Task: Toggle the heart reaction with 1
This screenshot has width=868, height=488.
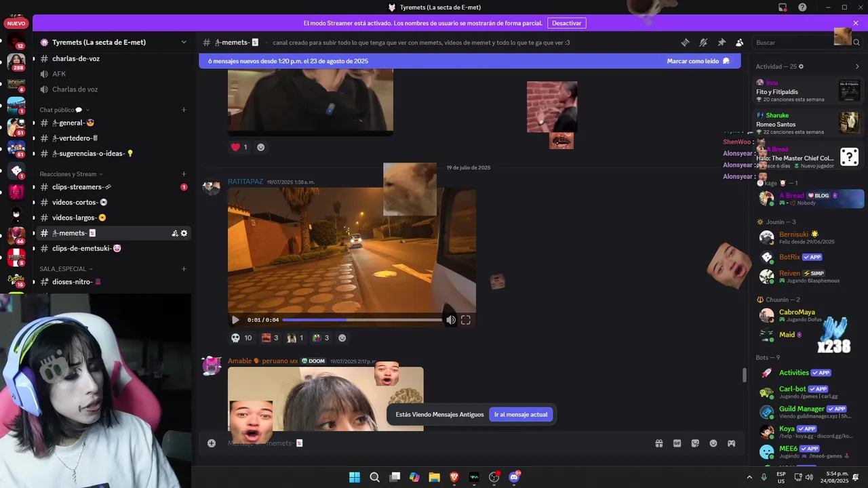Action: [239, 147]
